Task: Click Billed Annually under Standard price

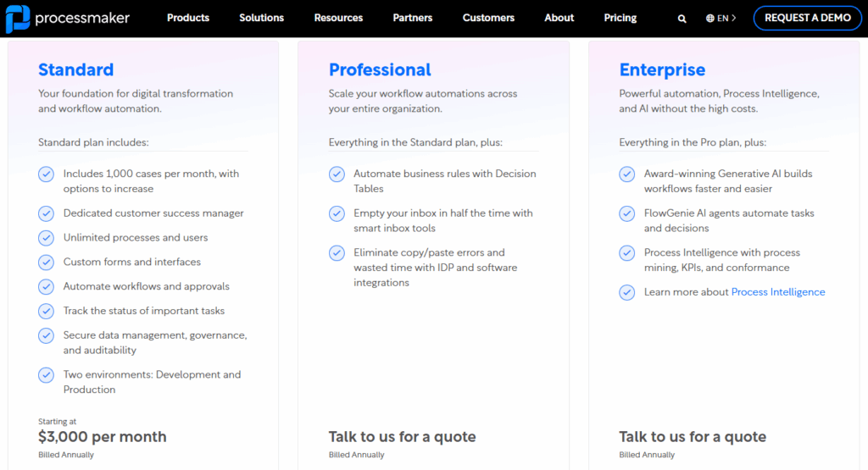Action: pos(66,455)
